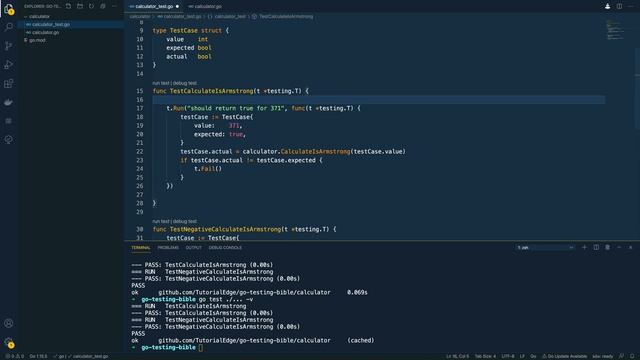The height and width of the screenshot is (360, 640).
Task: Select the TERMINAL panel tab
Action: (x=141, y=248)
